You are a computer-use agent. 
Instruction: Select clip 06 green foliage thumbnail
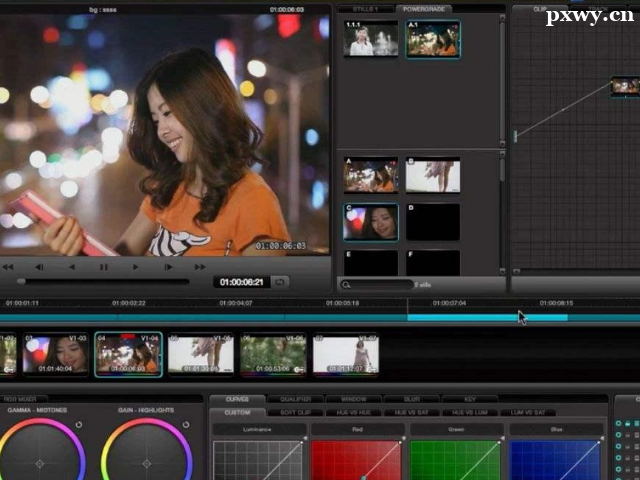click(273, 354)
